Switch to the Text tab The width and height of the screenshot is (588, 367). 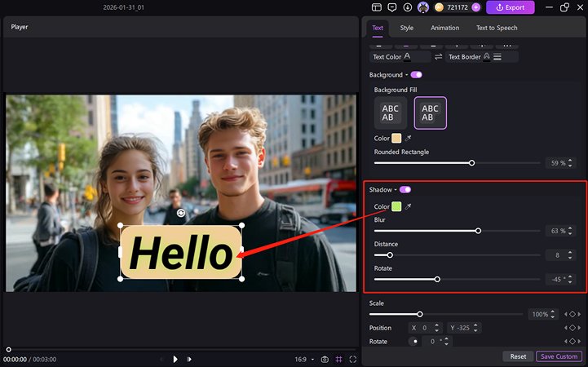pyautogui.click(x=378, y=28)
